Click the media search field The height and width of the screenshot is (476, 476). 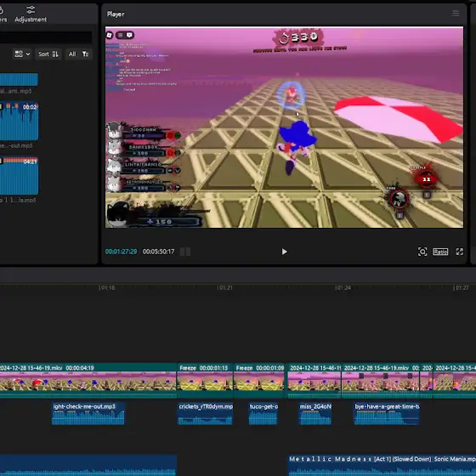click(46, 37)
